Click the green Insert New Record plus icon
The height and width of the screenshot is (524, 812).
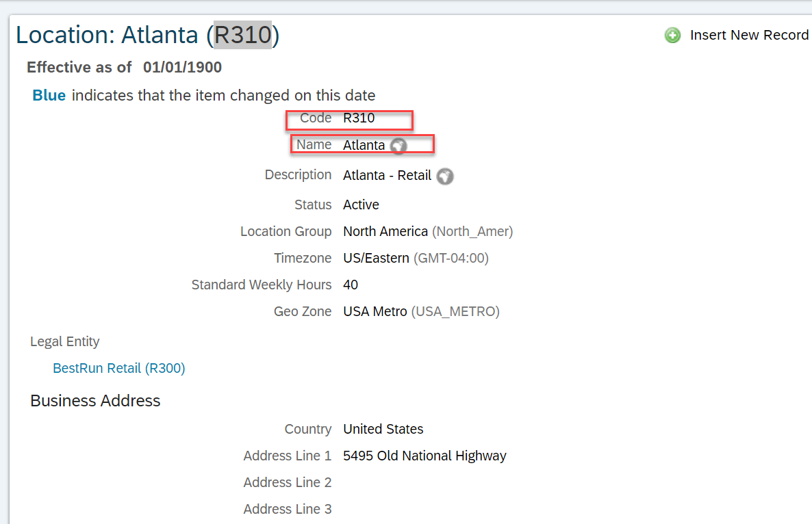coord(672,36)
